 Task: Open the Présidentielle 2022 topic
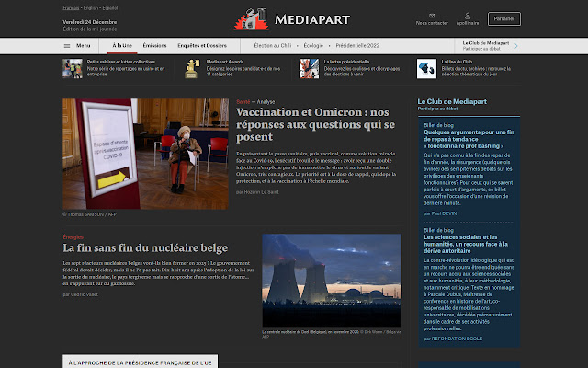(x=357, y=46)
